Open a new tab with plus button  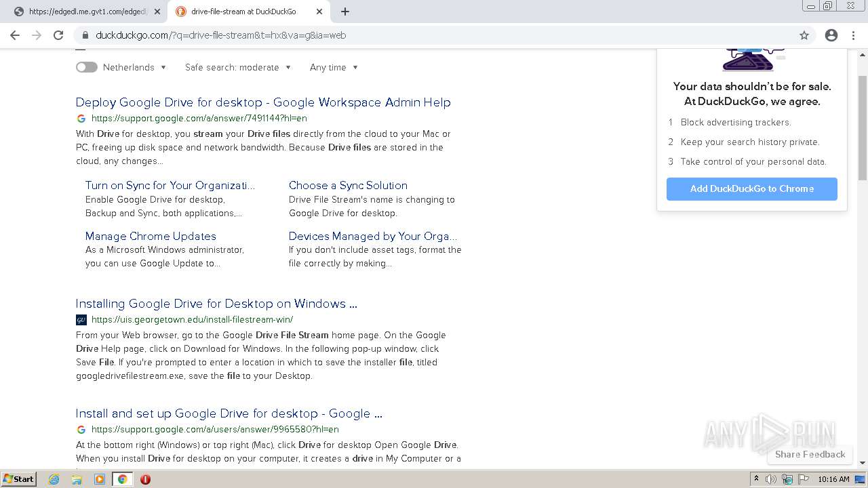click(x=345, y=12)
